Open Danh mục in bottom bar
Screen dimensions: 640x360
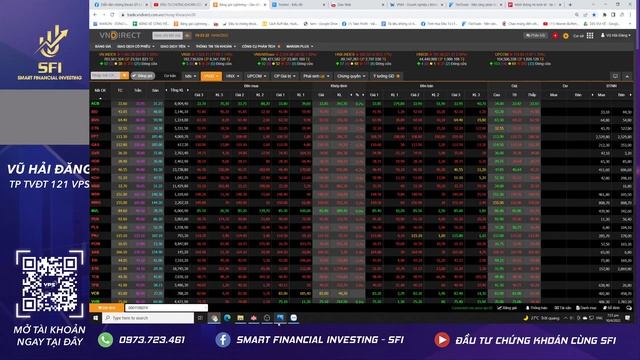[x=586, y=308]
